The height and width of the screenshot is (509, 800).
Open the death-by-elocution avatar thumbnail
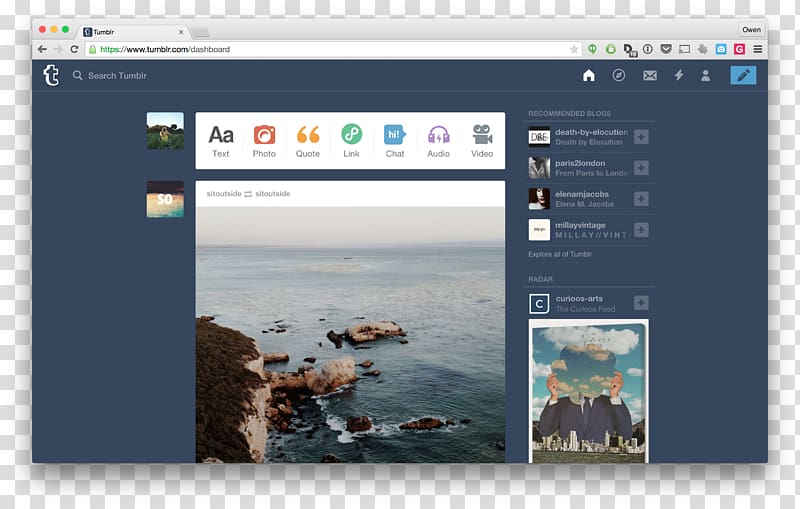pyautogui.click(x=539, y=137)
